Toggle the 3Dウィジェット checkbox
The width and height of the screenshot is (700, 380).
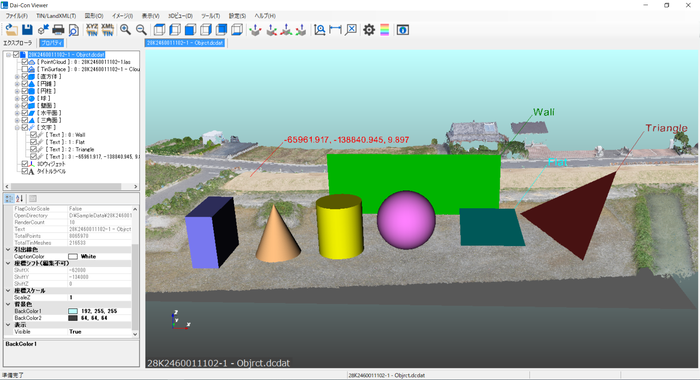point(25,164)
